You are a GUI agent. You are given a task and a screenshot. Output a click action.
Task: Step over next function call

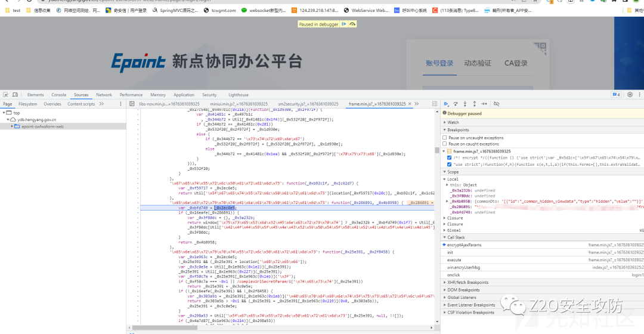pos(456,104)
